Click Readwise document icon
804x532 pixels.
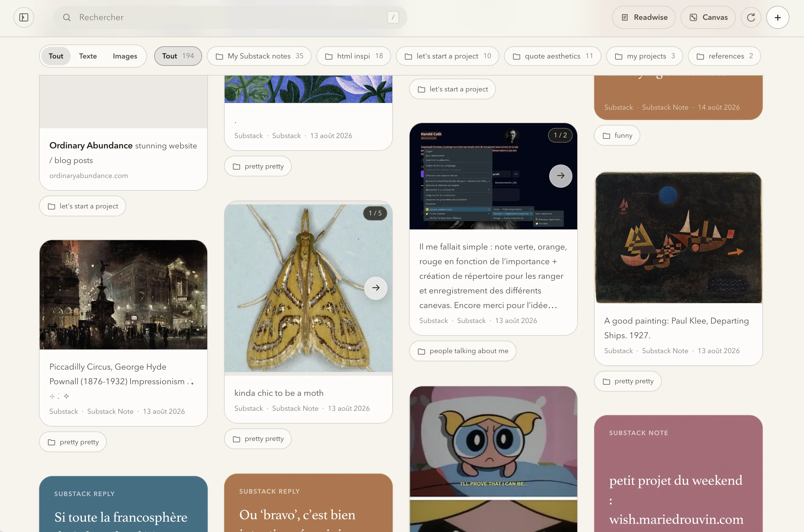(625, 17)
